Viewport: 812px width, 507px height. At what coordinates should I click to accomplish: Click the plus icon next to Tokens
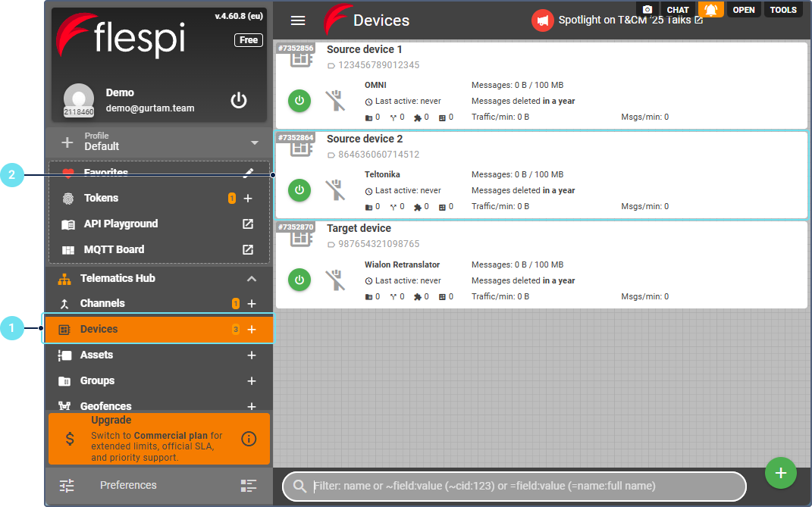tap(248, 199)
